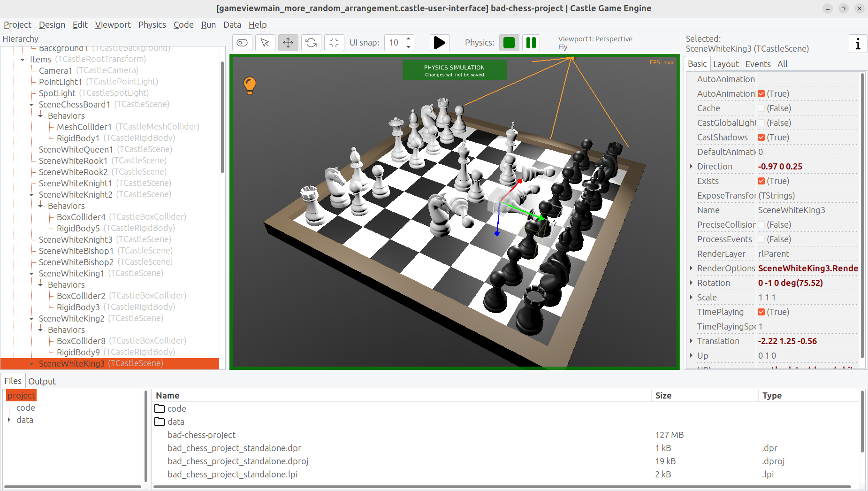Expand the data folder in project tree
Image resolution: width=868 pixels, height=491 pixels.
[9, 420]
